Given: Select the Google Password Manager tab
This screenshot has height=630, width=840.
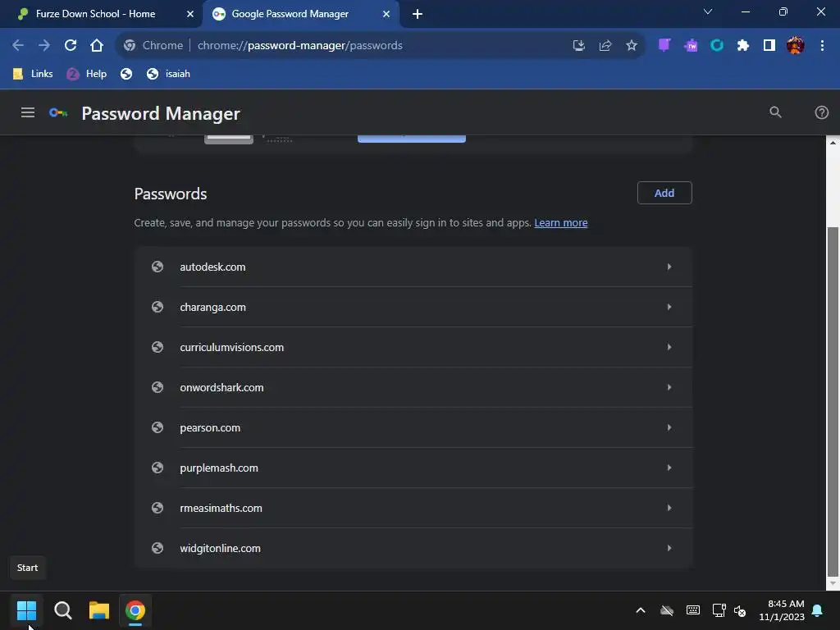Looking at the screenshot, I should pos(300,14).
